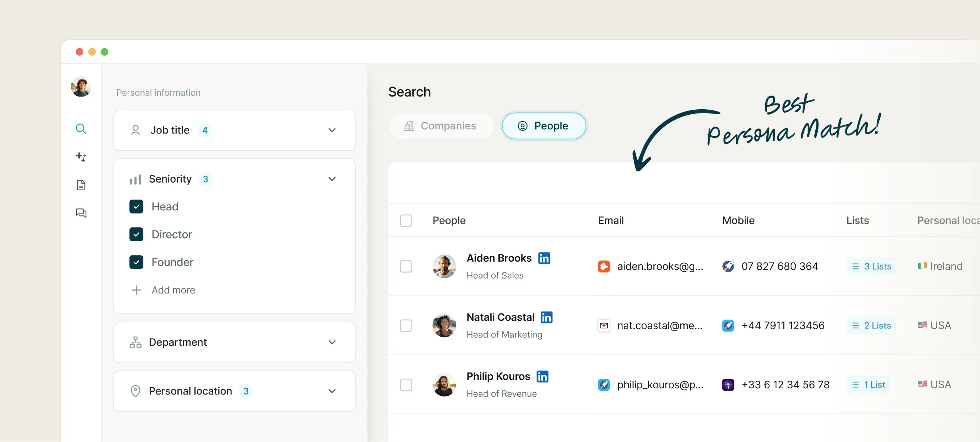Expand the Personal location filter

point(332,391)
